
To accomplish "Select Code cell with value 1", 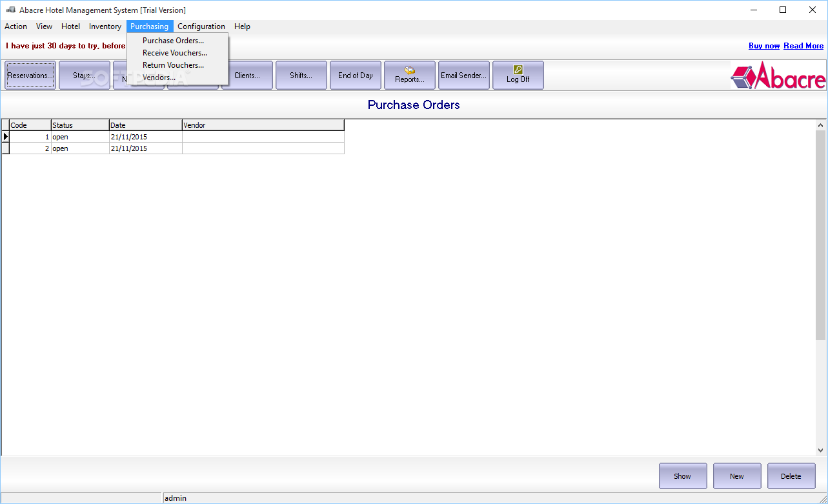I will [x=30, y=137].
